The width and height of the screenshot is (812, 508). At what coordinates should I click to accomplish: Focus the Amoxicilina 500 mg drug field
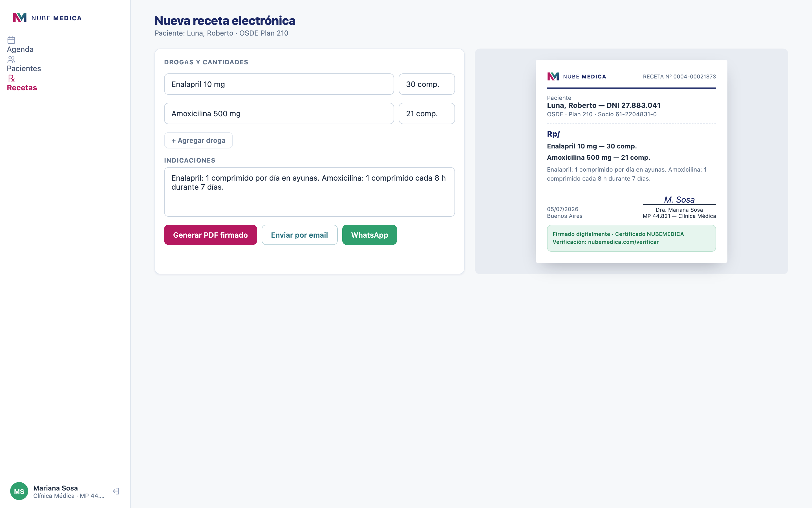pyautogui.click(x=279, y=113)
